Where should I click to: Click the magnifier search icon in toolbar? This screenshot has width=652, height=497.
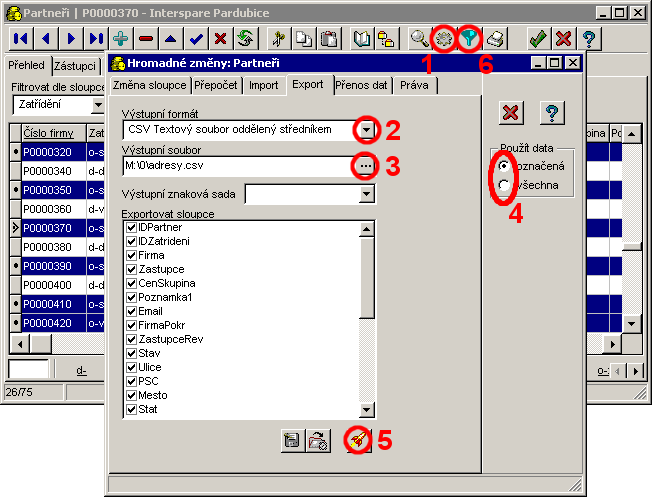[420, 38]
